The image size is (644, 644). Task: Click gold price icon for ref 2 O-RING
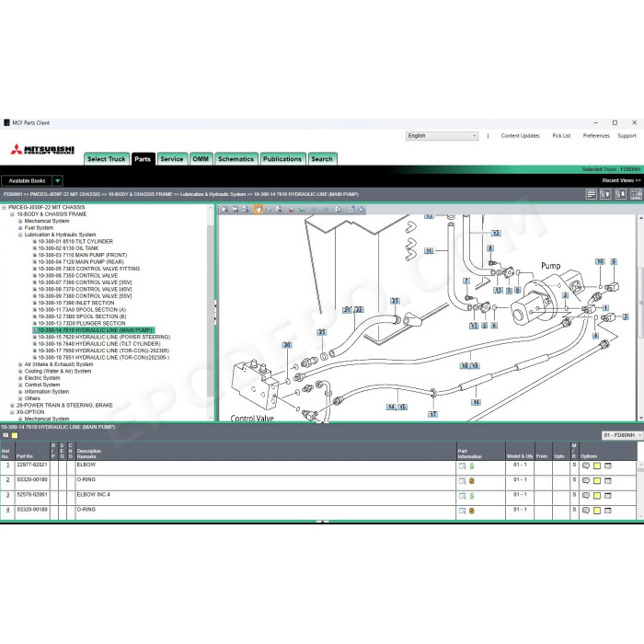pyautogui.click(x=472, y=481)
